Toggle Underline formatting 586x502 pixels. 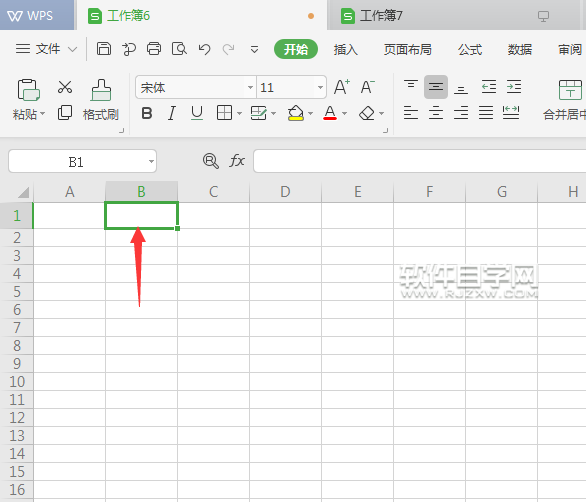click(197, 113)
